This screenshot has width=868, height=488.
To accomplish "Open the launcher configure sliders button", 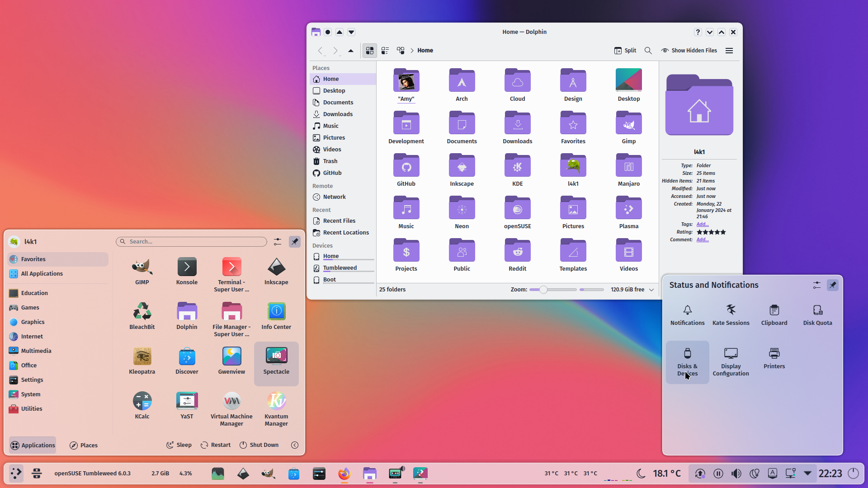I will point(277,242).
